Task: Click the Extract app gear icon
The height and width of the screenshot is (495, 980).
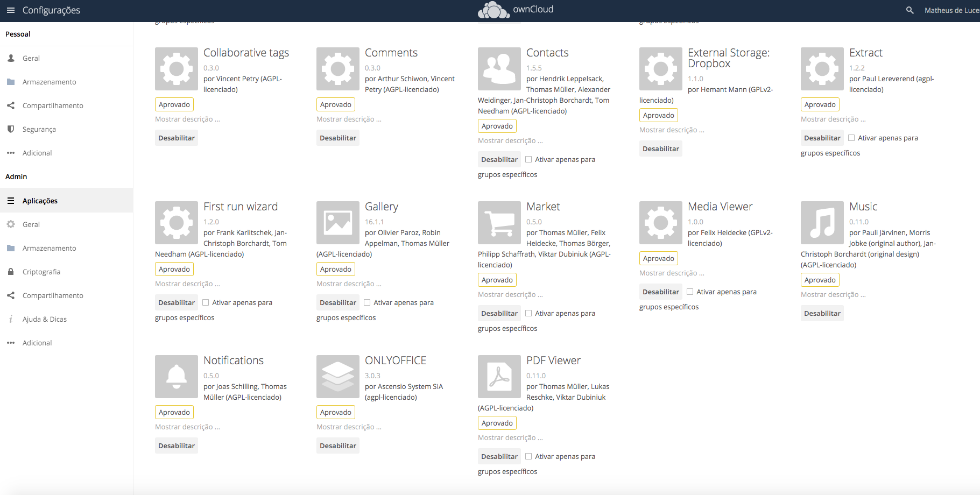Action: point(822,69)
